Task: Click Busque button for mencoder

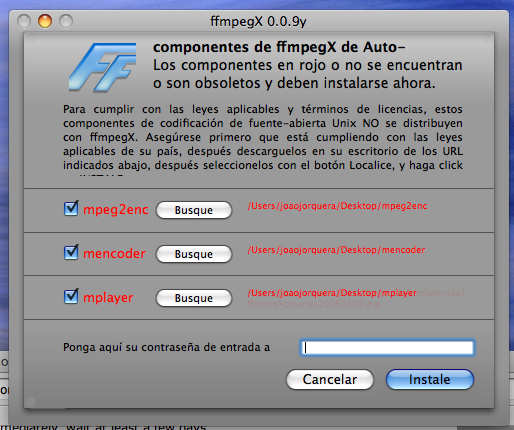Action: tap(194, 254)
